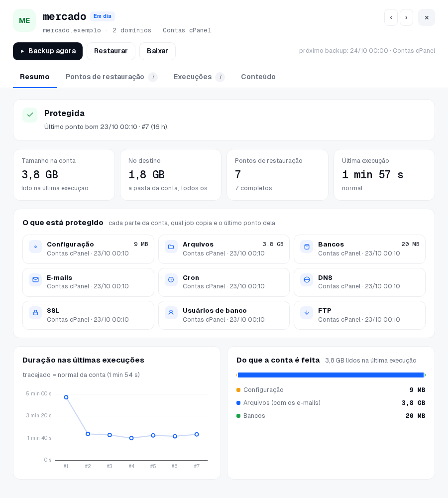448x498 pixels.
Task: Select execution #1 point on duration chart
Action: (x=66, y=397)
